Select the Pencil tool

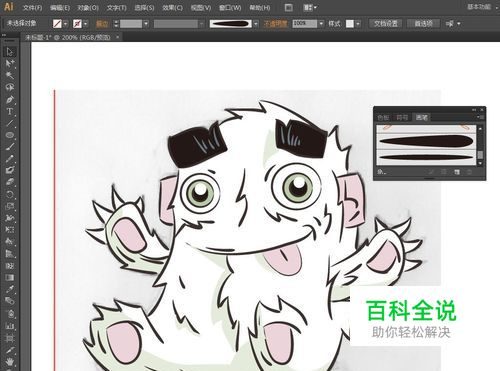(x=10, y=159)
